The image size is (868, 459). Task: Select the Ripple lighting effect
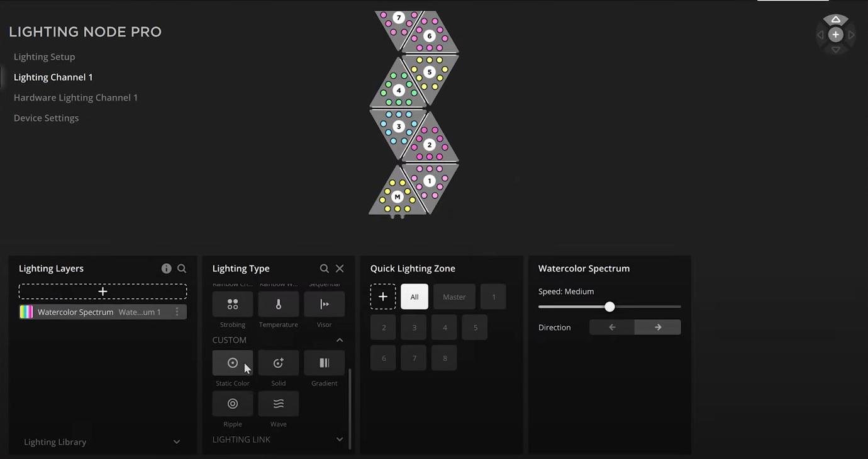(232, 404)
